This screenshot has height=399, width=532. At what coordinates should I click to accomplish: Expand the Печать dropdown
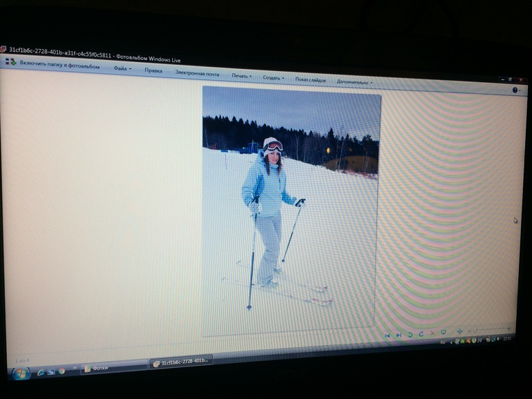pos(241,75)
